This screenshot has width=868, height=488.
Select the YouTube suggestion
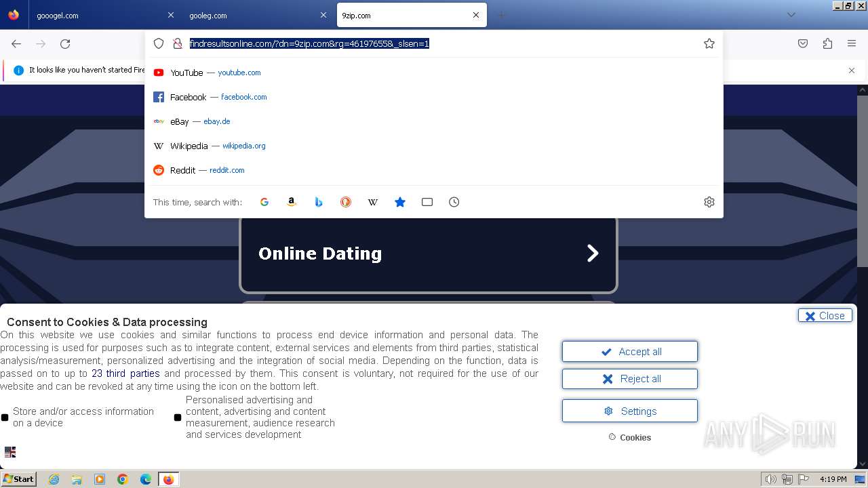coord(434,73)
